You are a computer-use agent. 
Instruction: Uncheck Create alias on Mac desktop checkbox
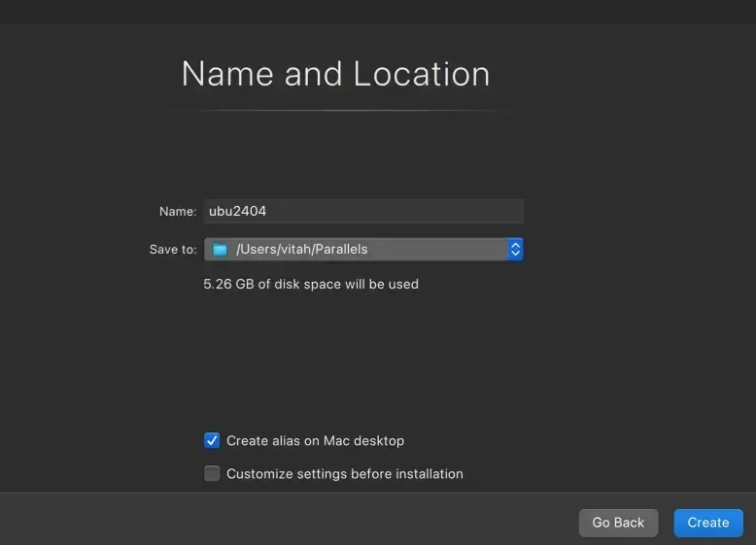point(212,441)
